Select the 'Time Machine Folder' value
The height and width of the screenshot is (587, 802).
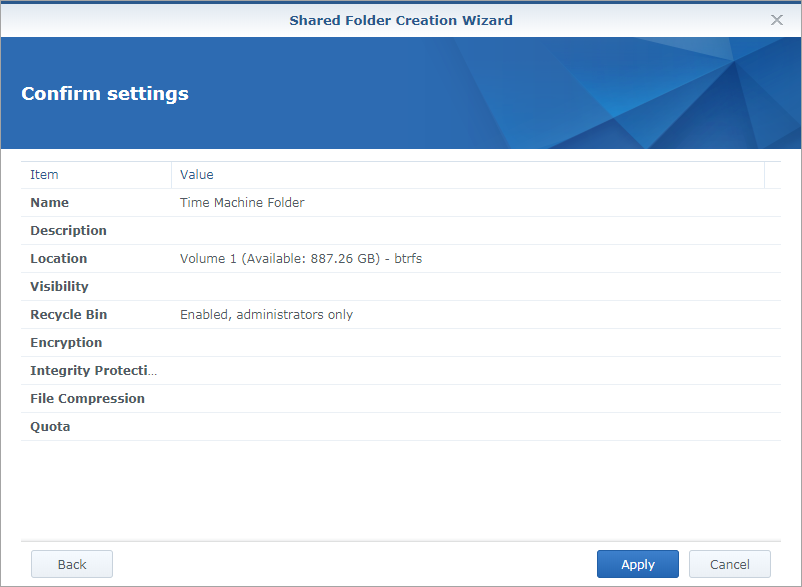click(x=242, y=202)
